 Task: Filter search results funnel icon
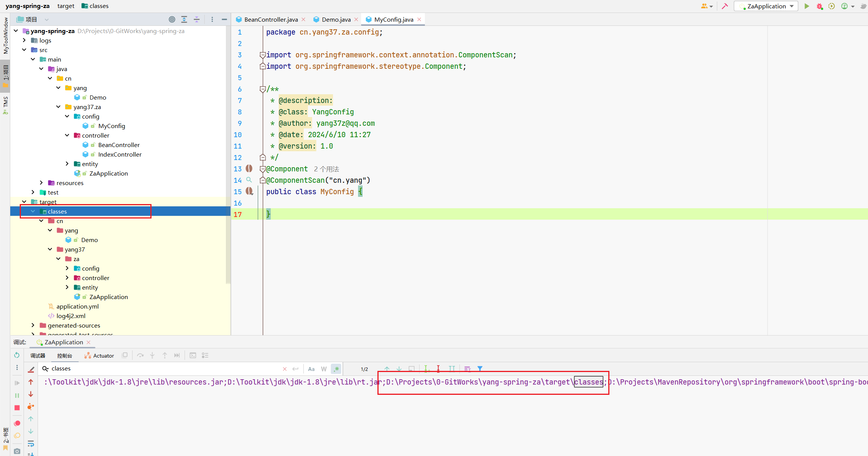[480, 369]
